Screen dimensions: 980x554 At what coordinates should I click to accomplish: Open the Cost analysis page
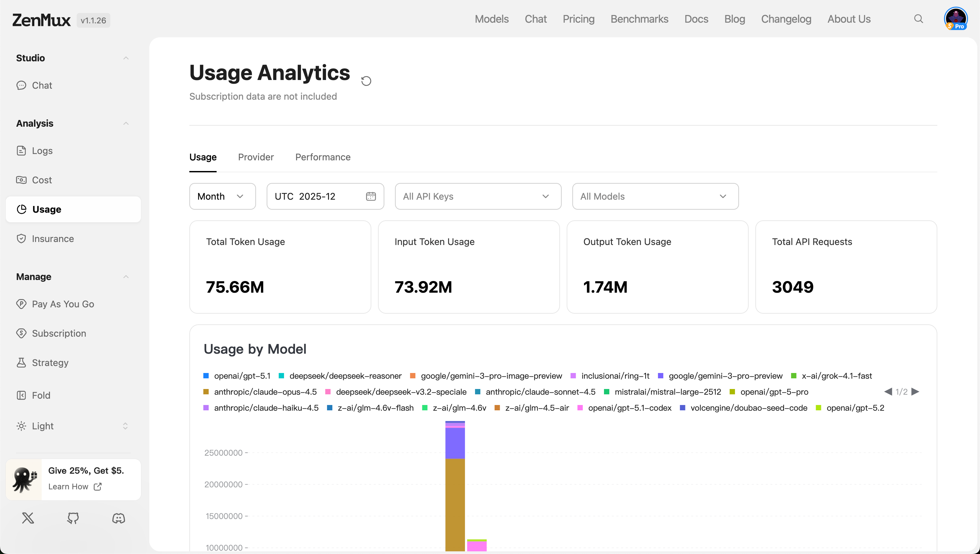tap(41, 180)
